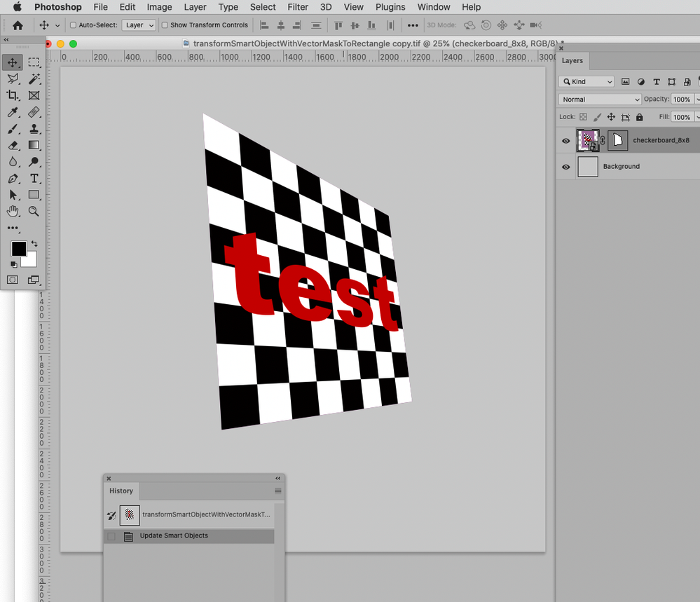The width and height of the screenshot is (700, 602).
Task: Toggle lock position
Action: (611, 117)
